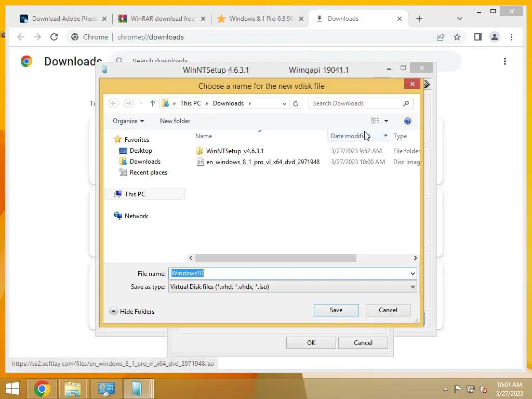Refresh the Downloads folder listing
The image size is (532, 399).
tap(296, 103)
